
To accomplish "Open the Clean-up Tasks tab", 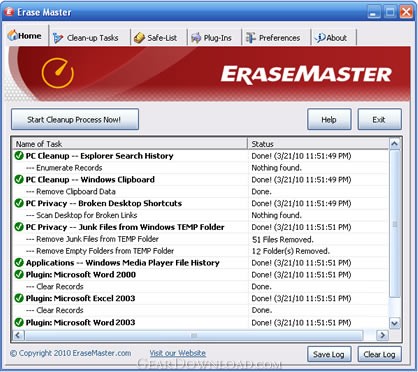I will click(x=89, y=38).
